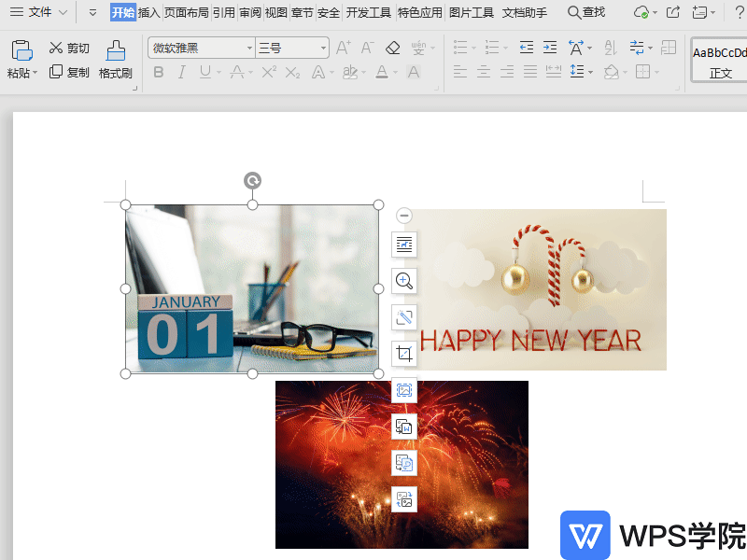Open the 图片工具 tab
The height and width of the screenshot is (560, 747).
(x=472, y=12)
